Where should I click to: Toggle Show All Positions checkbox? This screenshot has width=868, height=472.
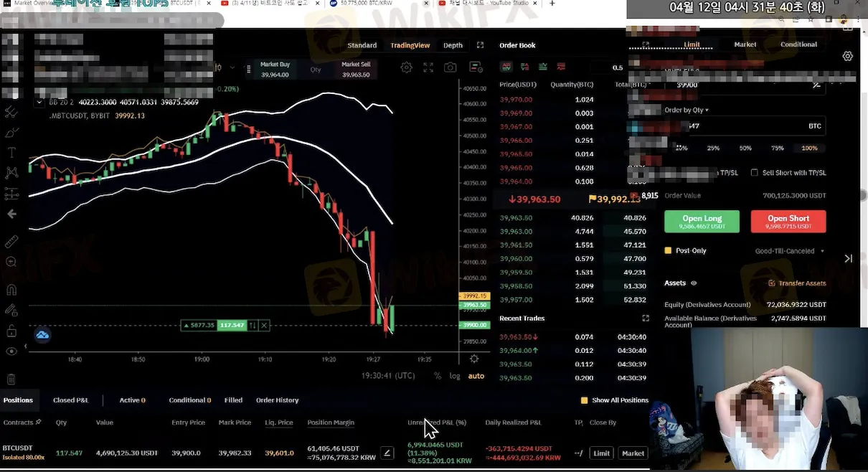[584, 400]
